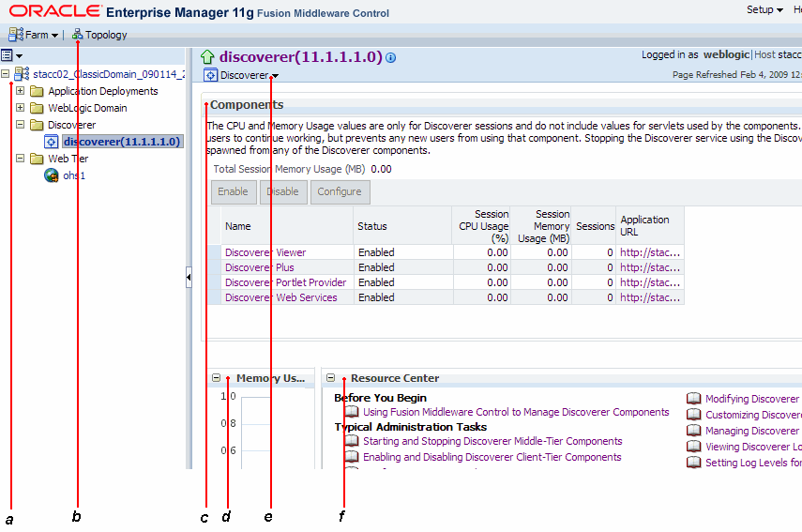Click book icon beside Managing Discoverer

693,431
